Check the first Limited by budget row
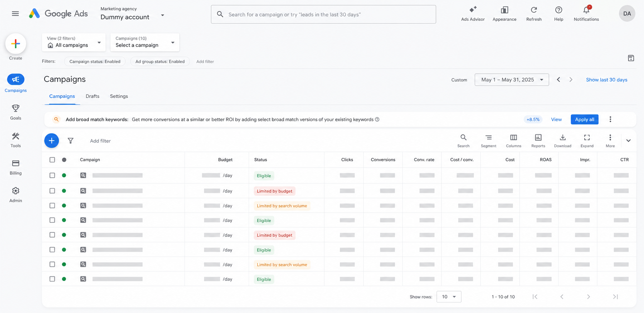The height and width of the screenshot is (313, 644). tap(52, 191)
